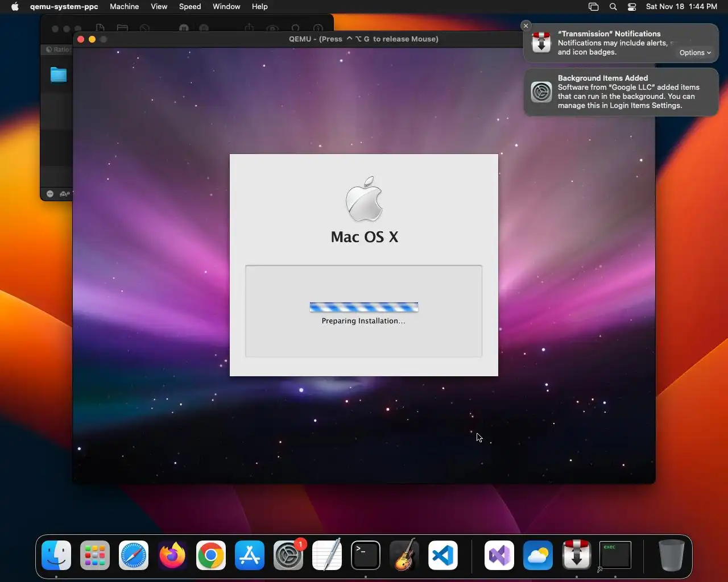The height and width of the screenshot is (582, 728).
Task: Open the Trash in the Dock
Action: coord(671,555)
